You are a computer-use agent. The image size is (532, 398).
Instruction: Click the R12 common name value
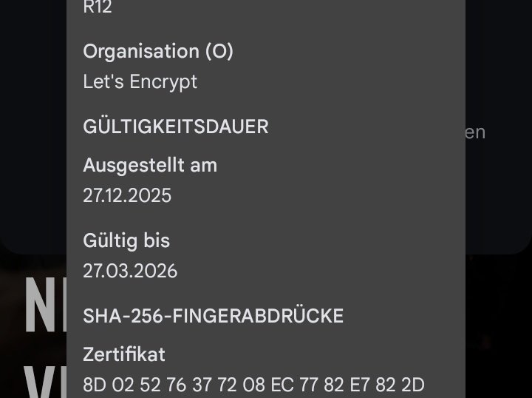[x=98, y=8]
